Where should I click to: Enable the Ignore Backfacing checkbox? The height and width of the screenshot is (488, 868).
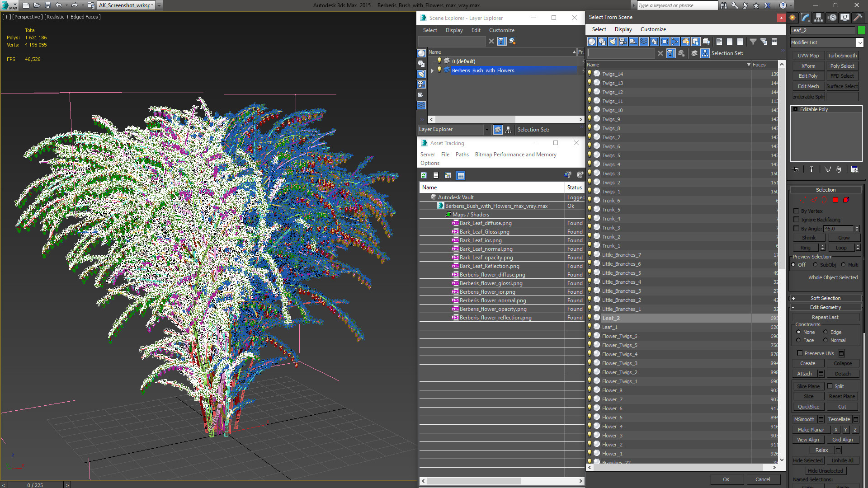pyautogui.click(x=797, y=220)
